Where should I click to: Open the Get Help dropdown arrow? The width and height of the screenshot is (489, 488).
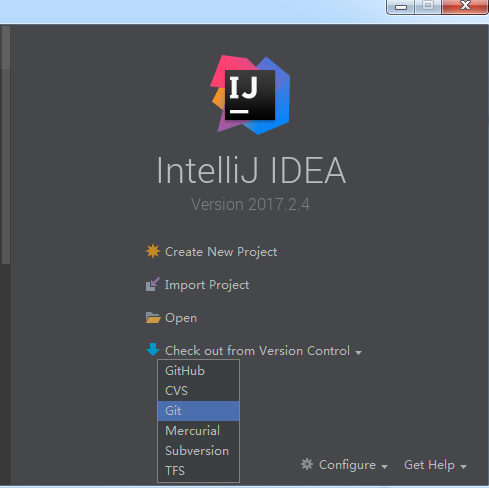pos(463,467)
